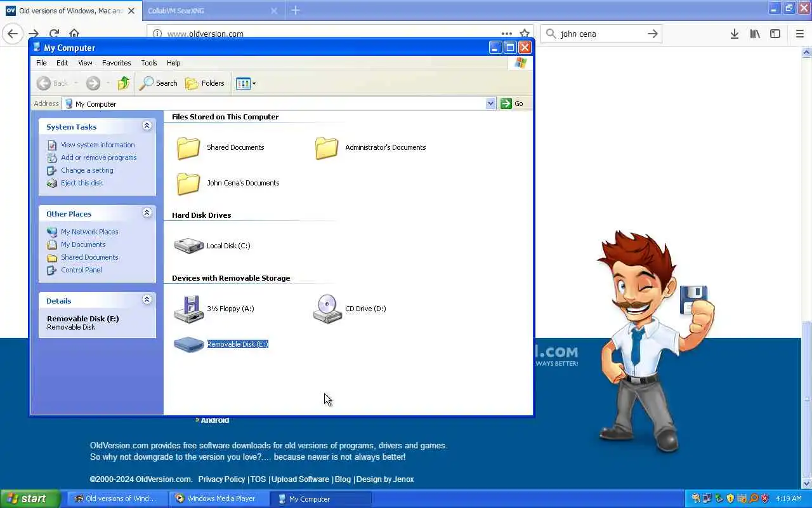This screenshot has height=508, width=812.
Task: Switch to Windows Media Player taskbar button
Action: (x=219, y=498)
